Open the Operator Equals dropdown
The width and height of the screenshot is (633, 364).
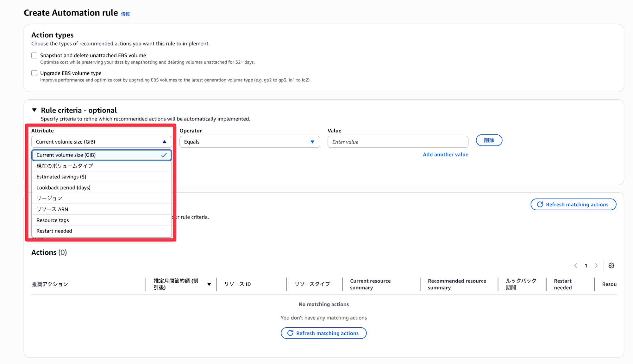tap(249, 142)
